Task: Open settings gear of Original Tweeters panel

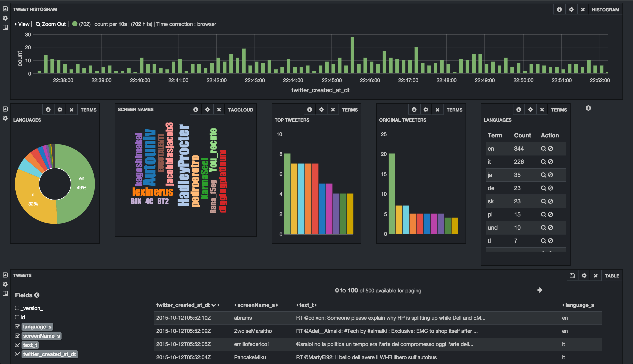Action: (x=426, y=110)
